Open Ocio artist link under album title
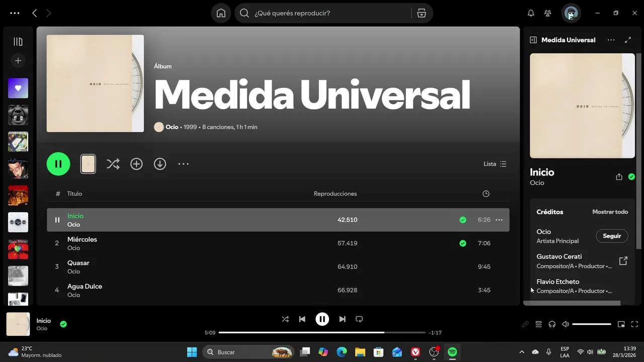 click(x=172, y=127)
